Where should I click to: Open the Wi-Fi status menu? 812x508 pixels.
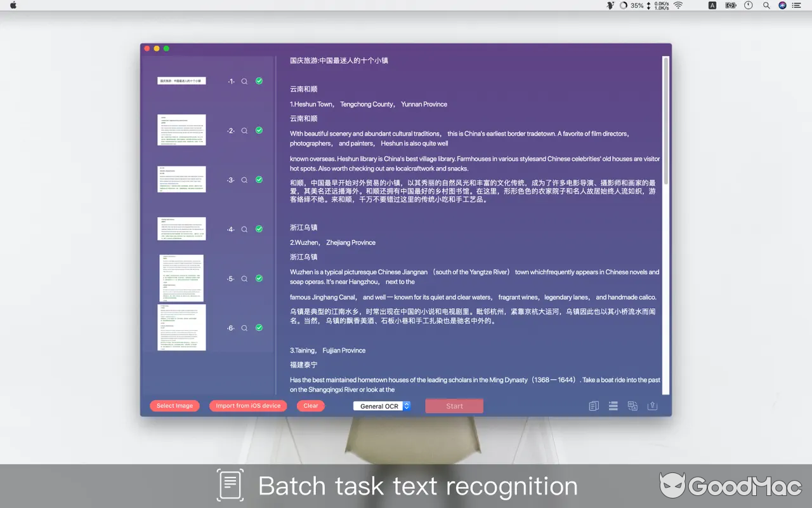(x=678, y=5)
